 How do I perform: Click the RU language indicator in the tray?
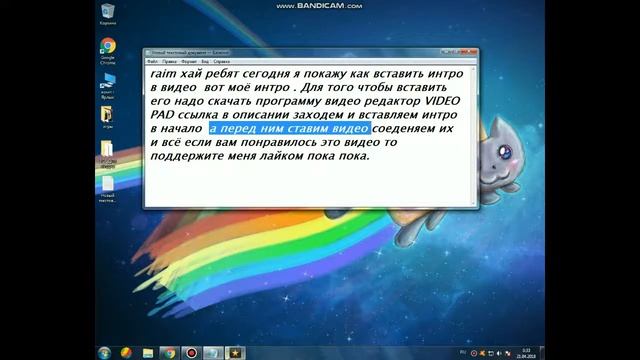(463, 352)
